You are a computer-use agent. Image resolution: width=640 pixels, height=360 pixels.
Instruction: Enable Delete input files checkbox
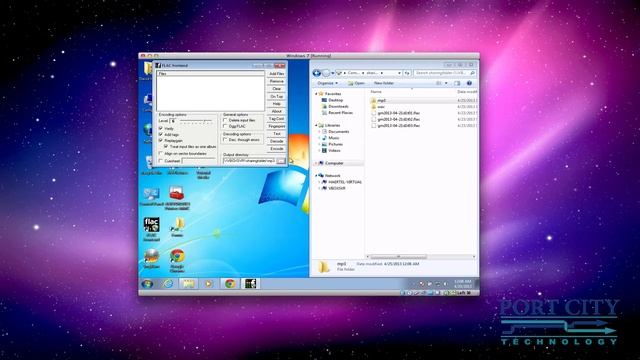point(225,120)
